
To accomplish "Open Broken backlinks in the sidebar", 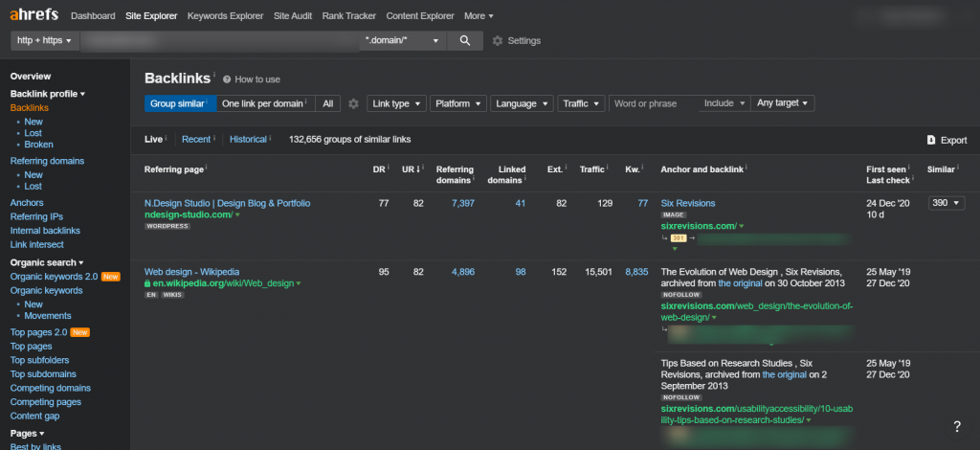I will [x=38, y=145].
